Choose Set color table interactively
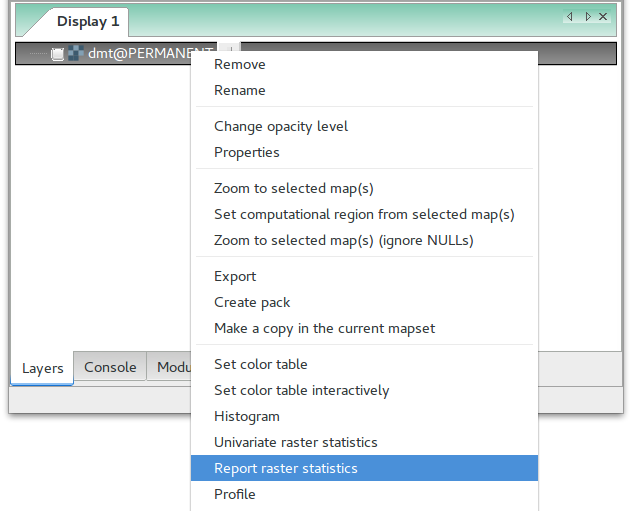The image size is (631, 511). point(364,390)
